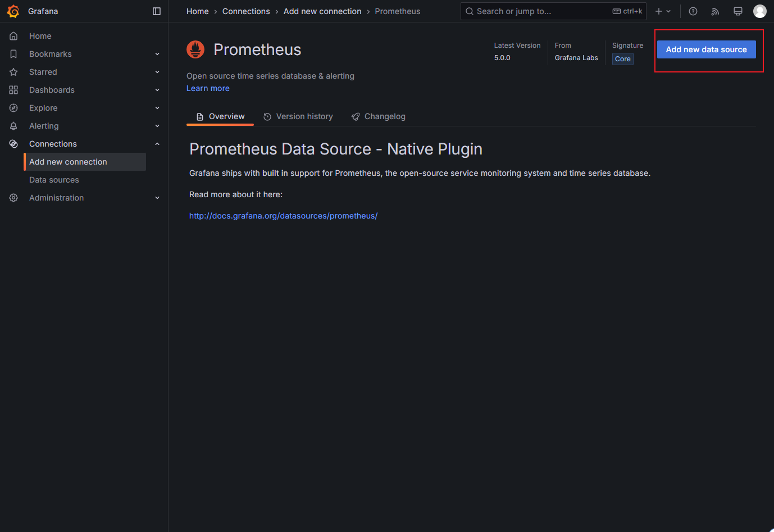The width and height of the screenshot is (774, 532).
Task: Click Add new data source button
Action: click(706, 49)
